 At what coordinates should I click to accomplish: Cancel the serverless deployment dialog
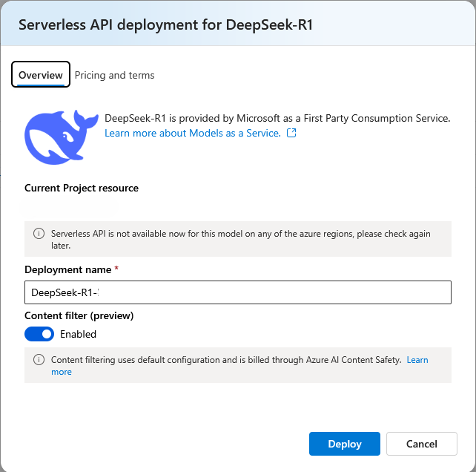pos(422,444)
